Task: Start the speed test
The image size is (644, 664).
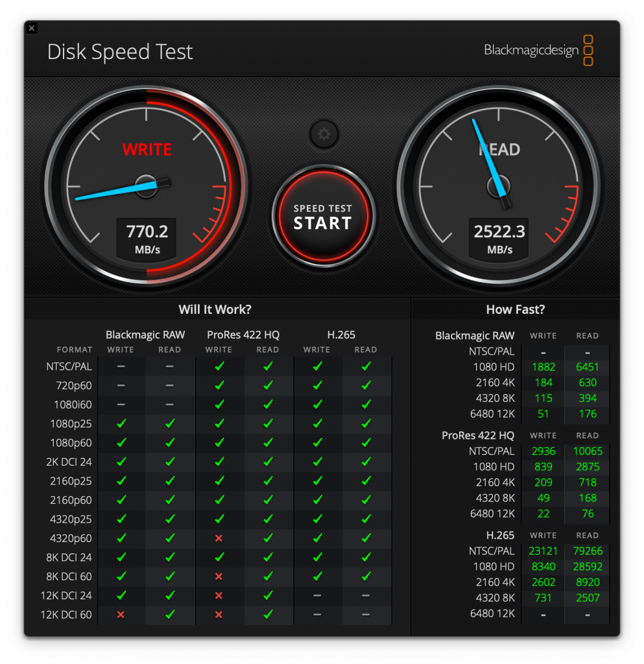Action: (324, 216)
